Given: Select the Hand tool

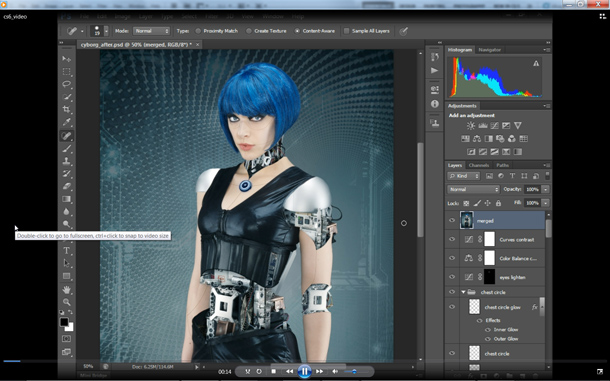Looking at the screenshot, I should click(67, 290).
